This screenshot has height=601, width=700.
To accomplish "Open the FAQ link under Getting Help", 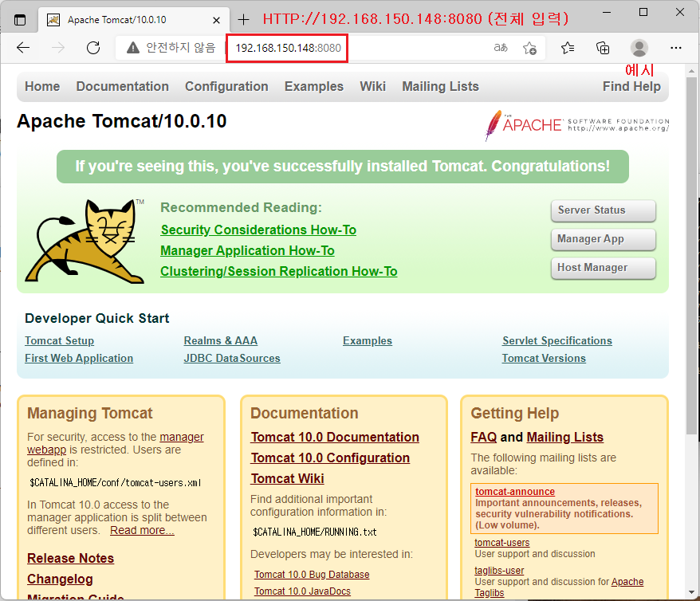I will click(483, 438).
